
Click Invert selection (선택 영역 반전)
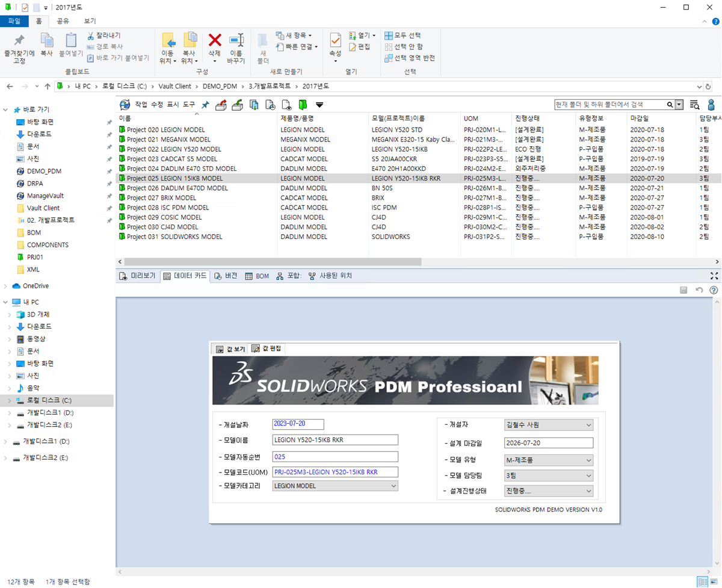(x=410, y=58)
